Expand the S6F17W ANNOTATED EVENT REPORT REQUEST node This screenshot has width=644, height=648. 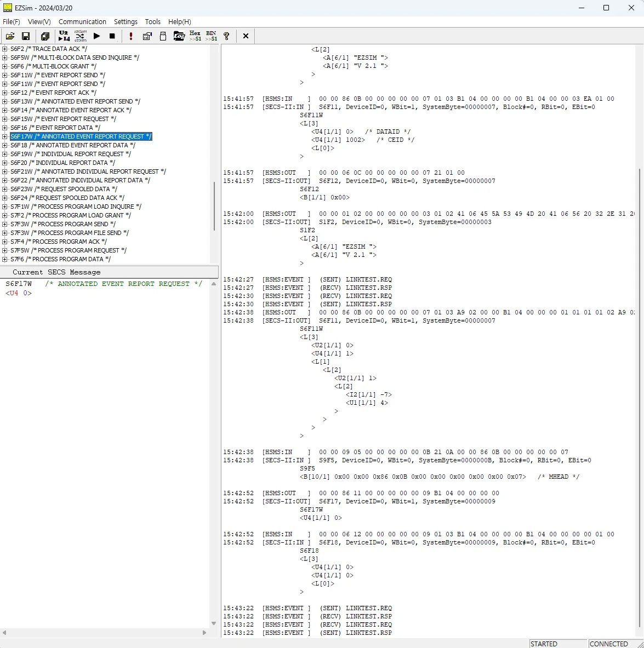[4, 136]
